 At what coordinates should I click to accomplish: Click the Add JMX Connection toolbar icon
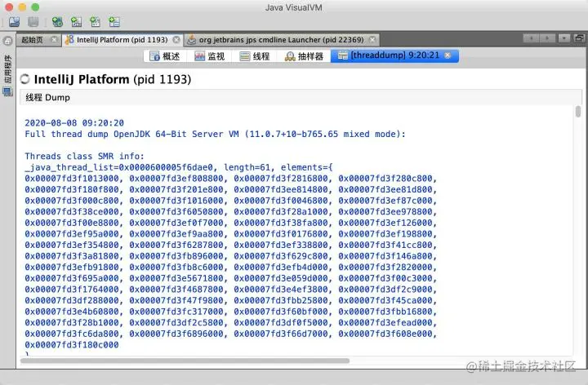pos(57,22)
